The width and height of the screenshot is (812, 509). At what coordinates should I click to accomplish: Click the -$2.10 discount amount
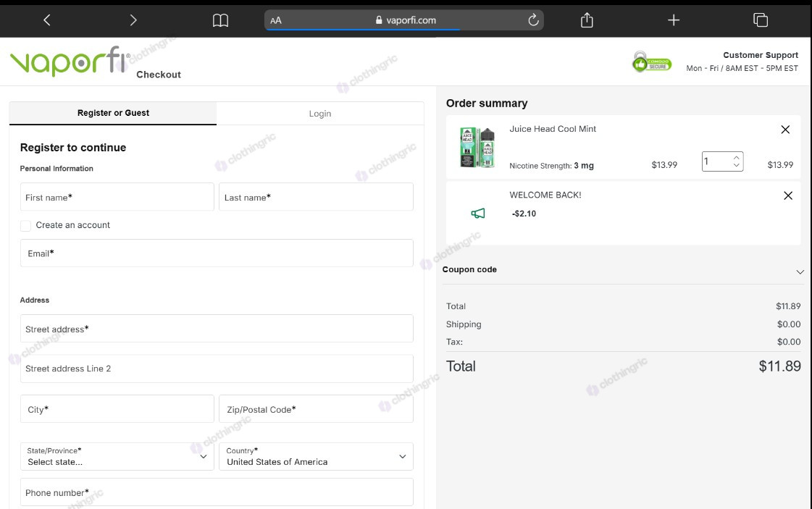524,214
